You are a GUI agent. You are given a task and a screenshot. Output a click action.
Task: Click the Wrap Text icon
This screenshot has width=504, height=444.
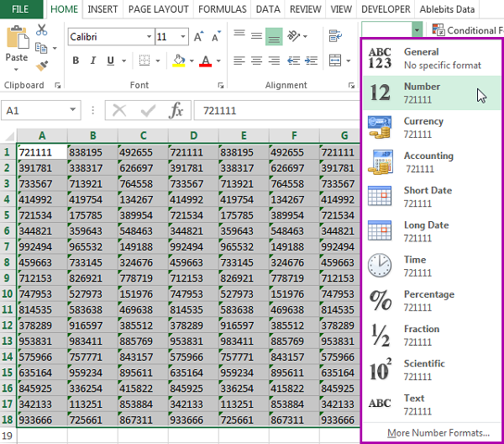click(337, 36)
